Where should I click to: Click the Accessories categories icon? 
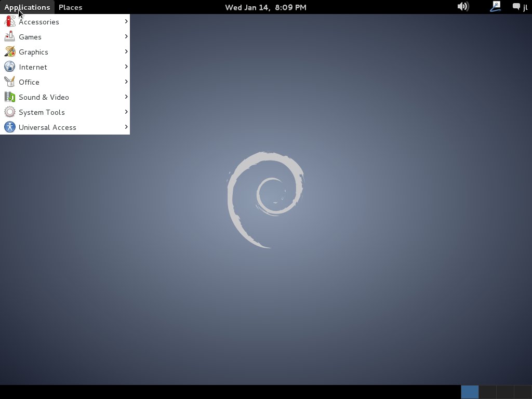tap(9, 21)
